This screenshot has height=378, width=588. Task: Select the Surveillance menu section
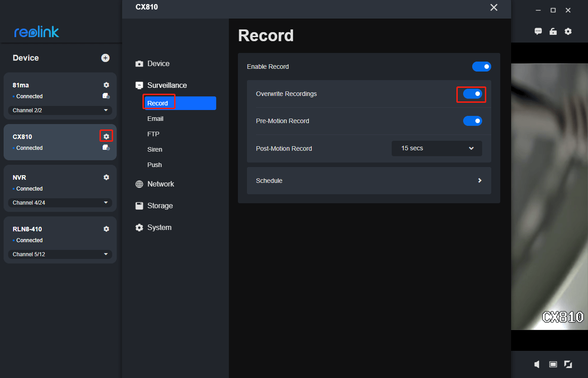point(161,85)
